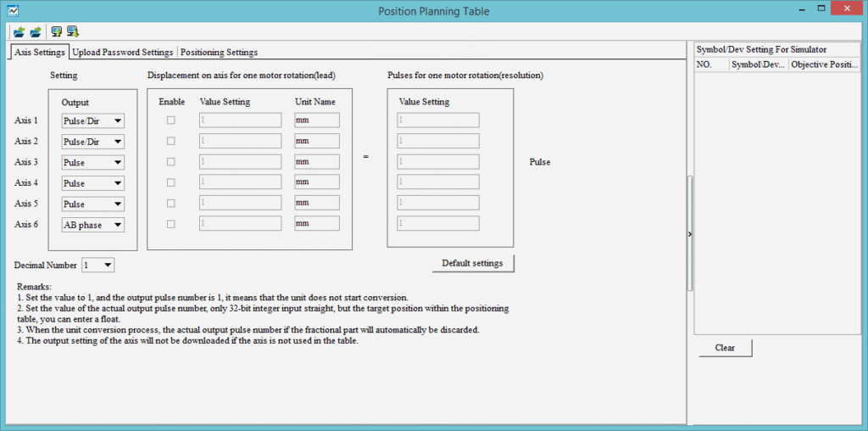The height and width of the screenshot is (431, 868).
Task: Check the Axis 6 Enable box
Action: [x=170, y=224]
